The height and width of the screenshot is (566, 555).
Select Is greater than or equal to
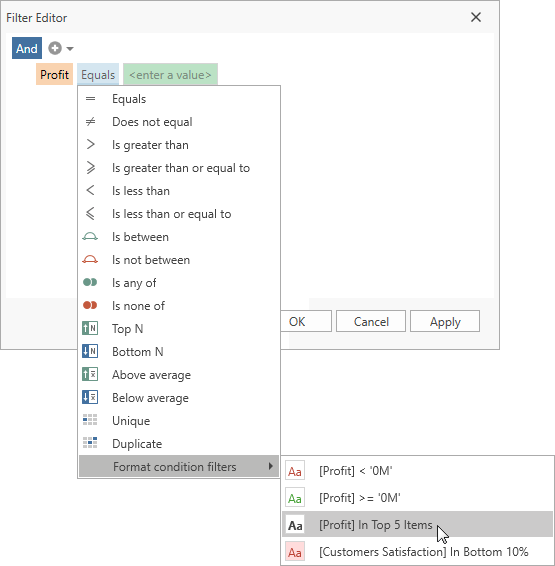[x=179, y=168]
